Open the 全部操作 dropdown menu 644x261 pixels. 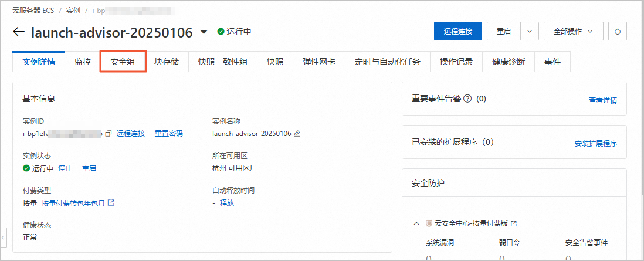pyautogui.click(x=574, y=31)
